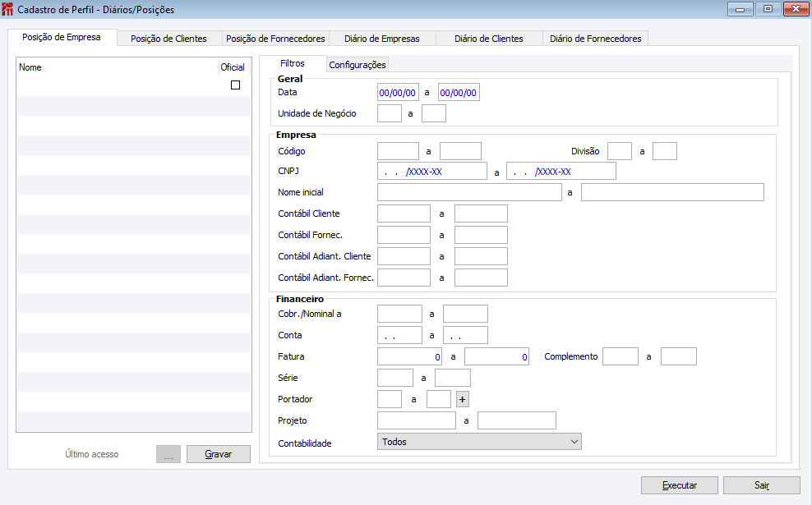Click the first Projeto input
812x505 pixels.
(x=416, y=420)
